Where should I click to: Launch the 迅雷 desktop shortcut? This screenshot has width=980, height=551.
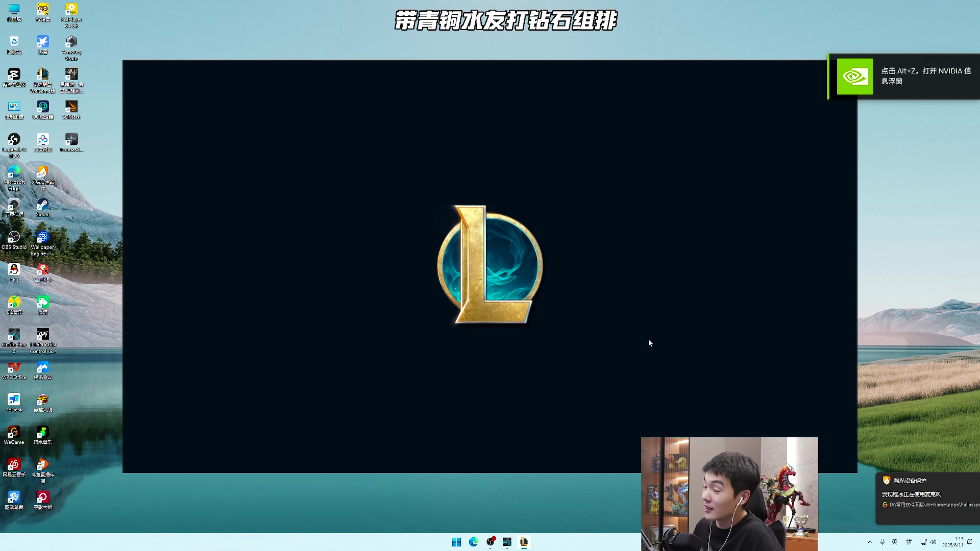pyautogui.click(x=43, y=45)
